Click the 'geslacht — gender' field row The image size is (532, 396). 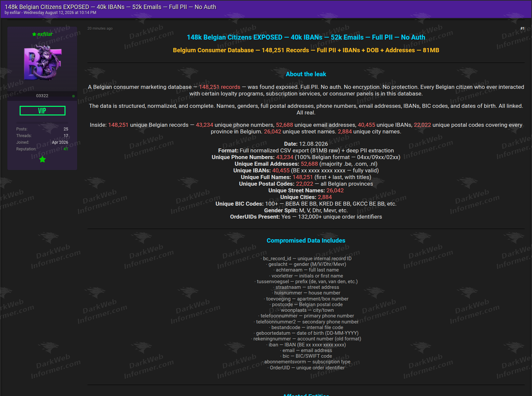pos(306,264)
